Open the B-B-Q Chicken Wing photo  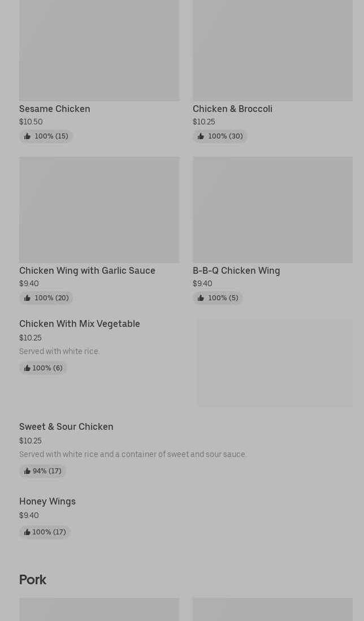[x=272, y=209]
